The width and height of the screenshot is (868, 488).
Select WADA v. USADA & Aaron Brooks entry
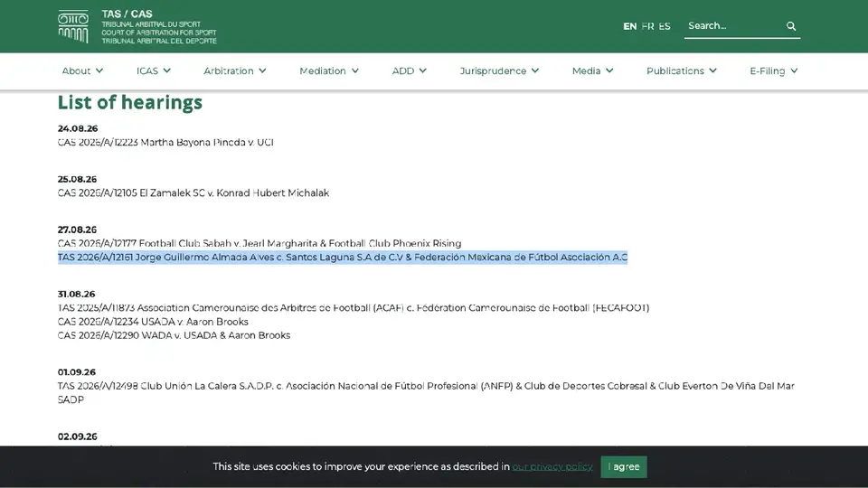[174, 335]
